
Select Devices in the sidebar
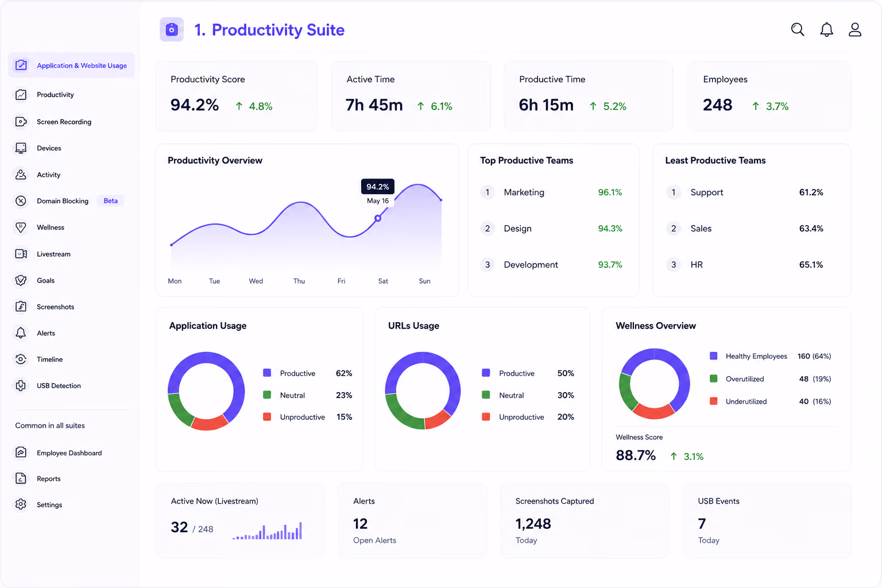tap(49, 148)
